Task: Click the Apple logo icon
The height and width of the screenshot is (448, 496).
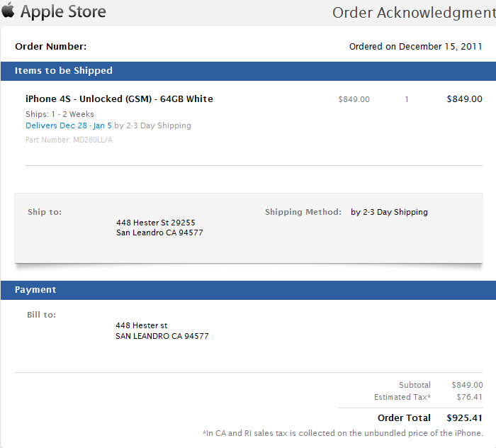Action: (9, 12)
